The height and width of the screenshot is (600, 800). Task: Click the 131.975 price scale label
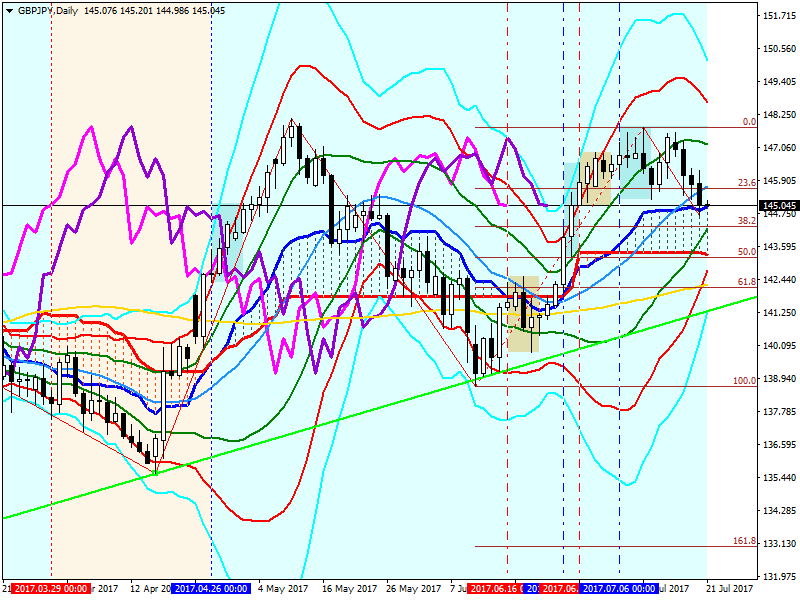779,576
